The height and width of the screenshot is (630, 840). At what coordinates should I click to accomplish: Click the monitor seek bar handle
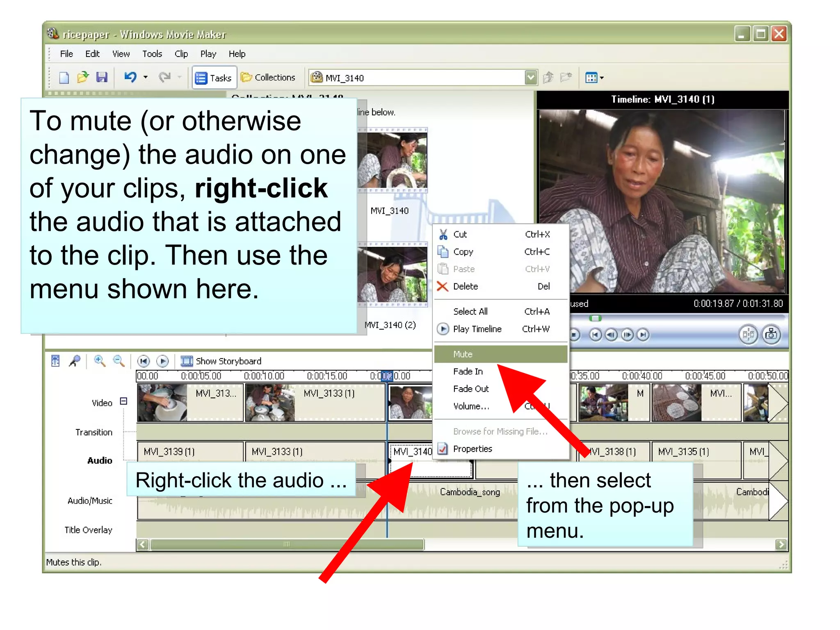pos(595,318)
